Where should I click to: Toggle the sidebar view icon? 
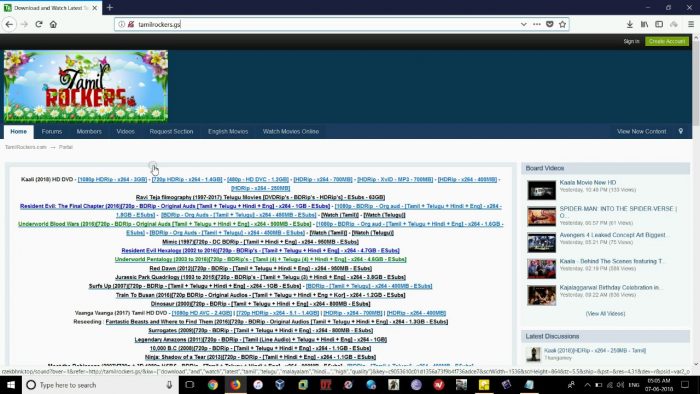click(659, 24)
